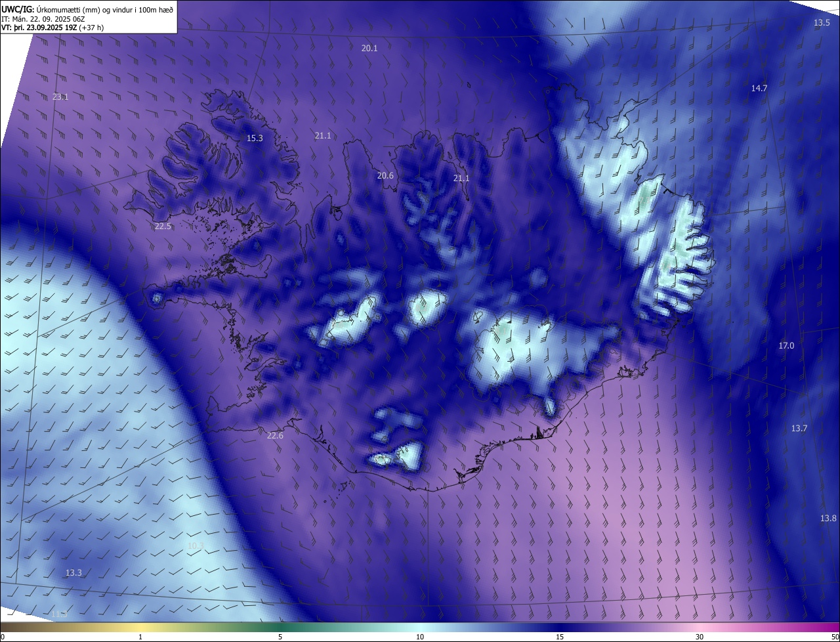The width and height of the screenshot is (840, 642).
Task: Click the faint 11.3 map value
Action: (x=59, y=614)
